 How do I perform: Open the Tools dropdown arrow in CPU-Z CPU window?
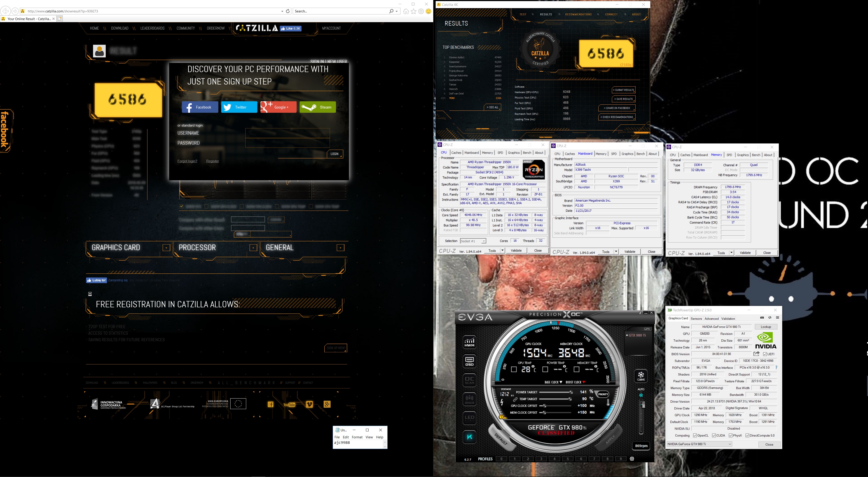tap(502, 250)
